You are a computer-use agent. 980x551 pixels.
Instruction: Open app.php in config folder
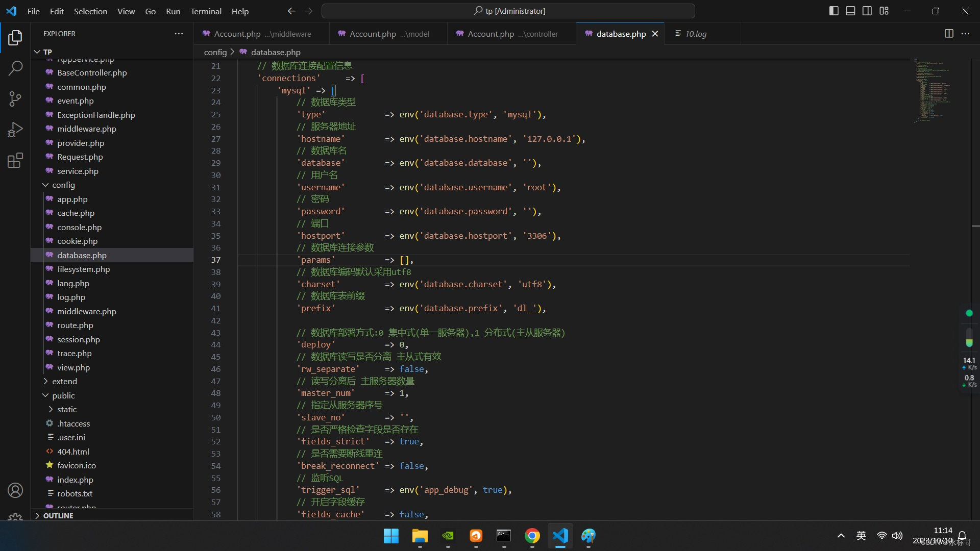[x=72, y=199]
